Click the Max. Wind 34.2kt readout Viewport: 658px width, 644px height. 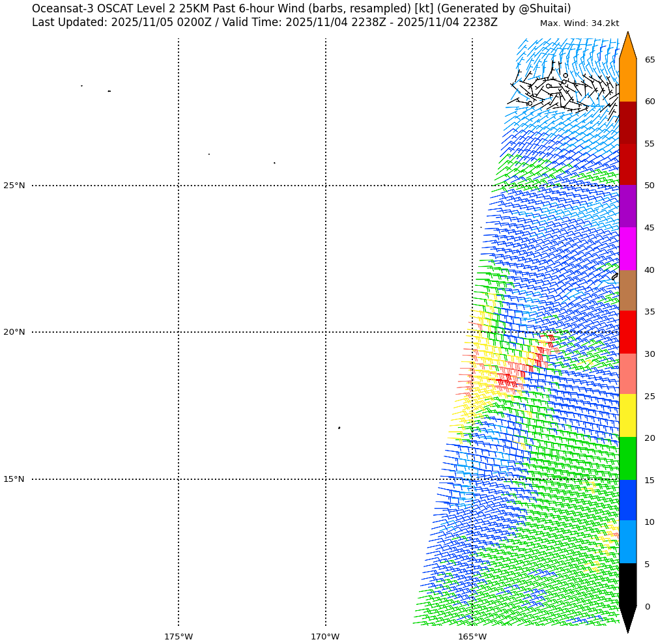(579, 23)
